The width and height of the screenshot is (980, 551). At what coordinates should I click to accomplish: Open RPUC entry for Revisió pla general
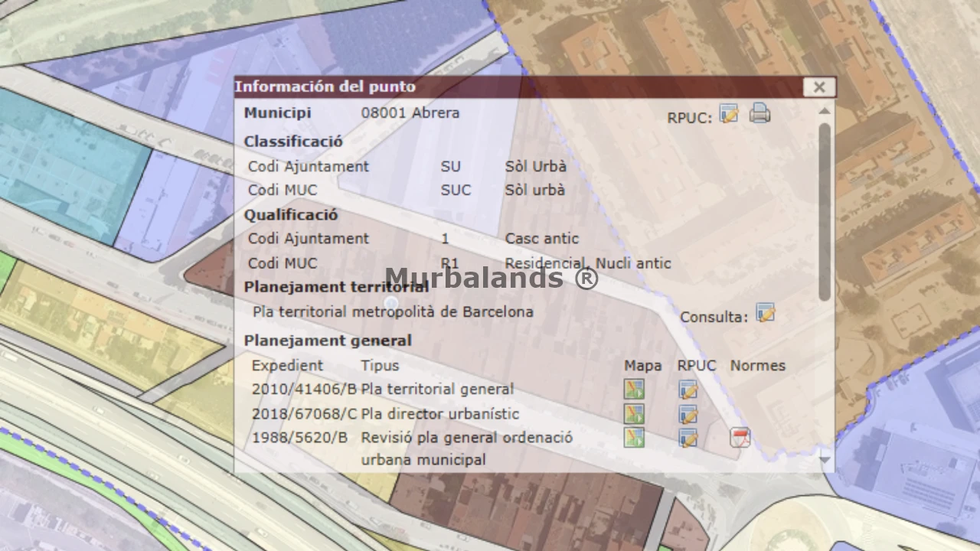688,438
